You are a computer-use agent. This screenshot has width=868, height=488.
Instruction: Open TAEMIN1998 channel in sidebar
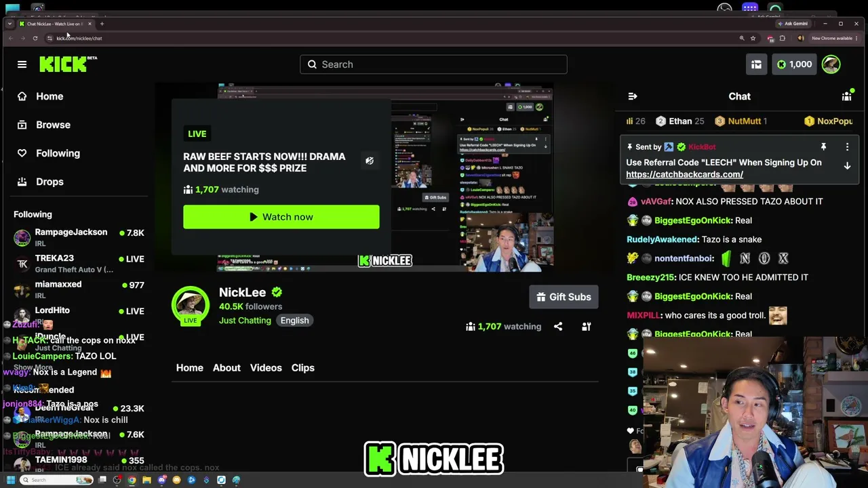pos(79,464)
